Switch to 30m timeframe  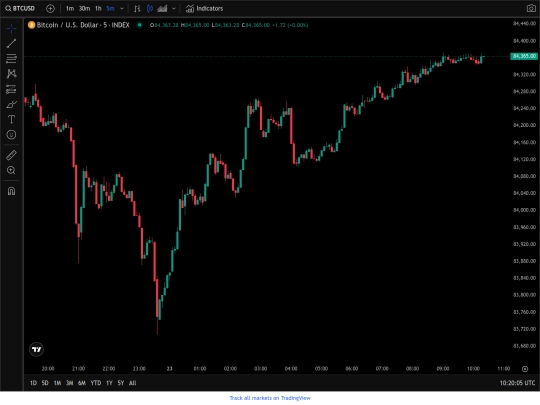(84, 9)
